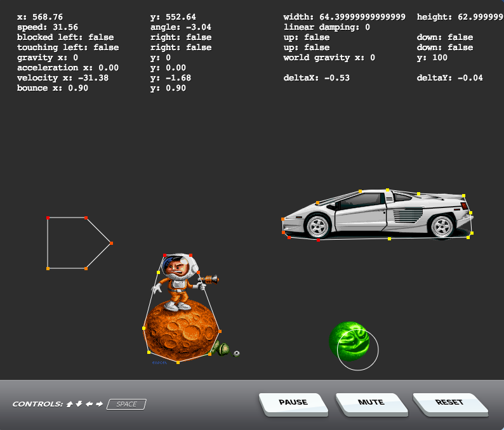Click the right-pointing tip vertex of the empty polygon

pos(111,243)
